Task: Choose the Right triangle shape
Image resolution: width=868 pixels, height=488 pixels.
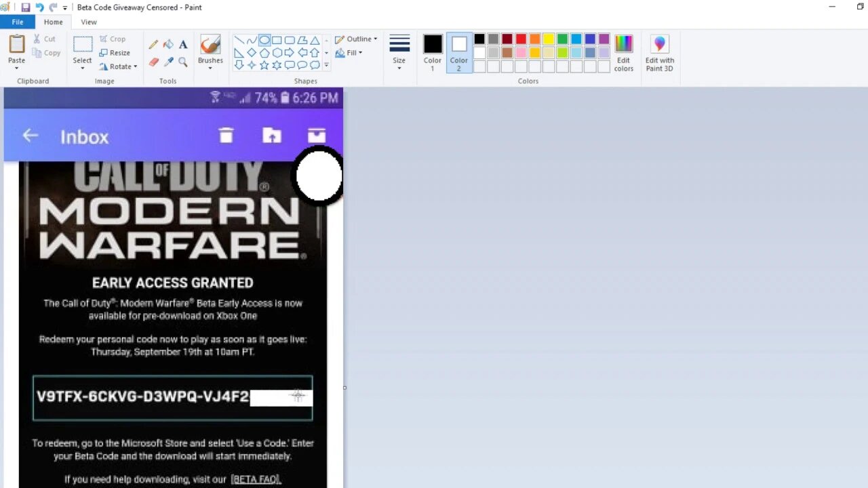Action: click(x=239, y=53)
